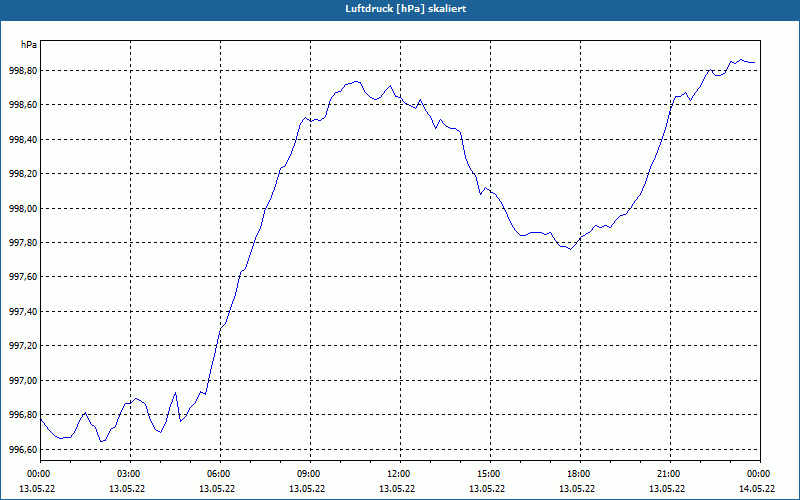
Task: Select the 998,60 y-axis label
Action: 23,105
